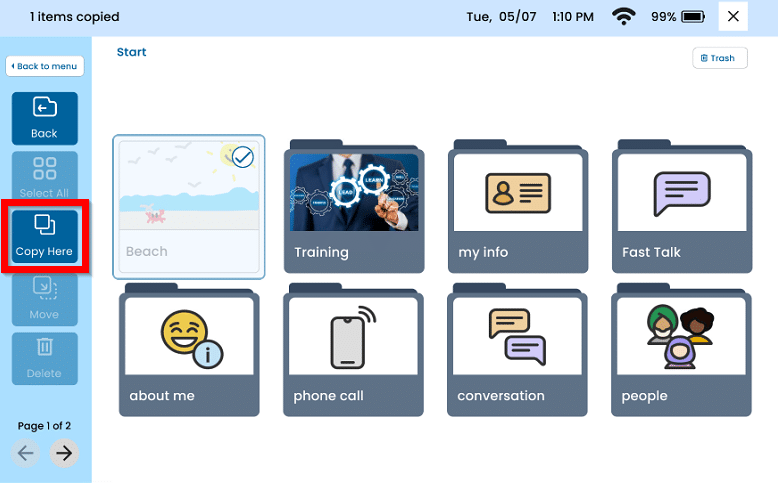
Task: Open the phone call folder
Action: (354, 350)
